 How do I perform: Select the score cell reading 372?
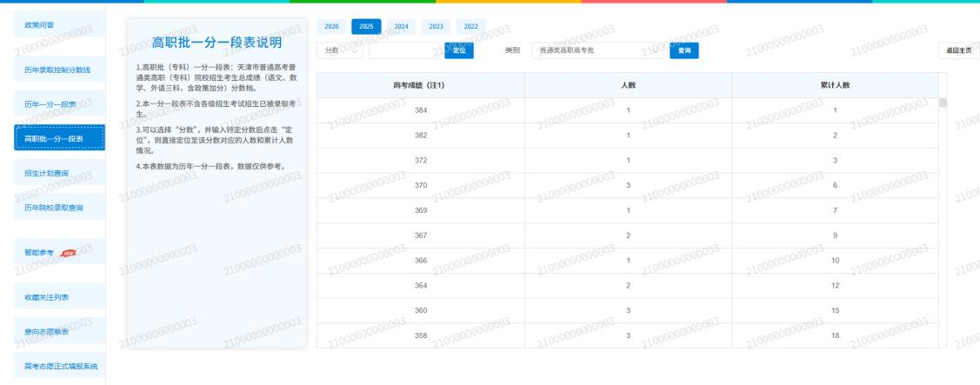point(421,161)
